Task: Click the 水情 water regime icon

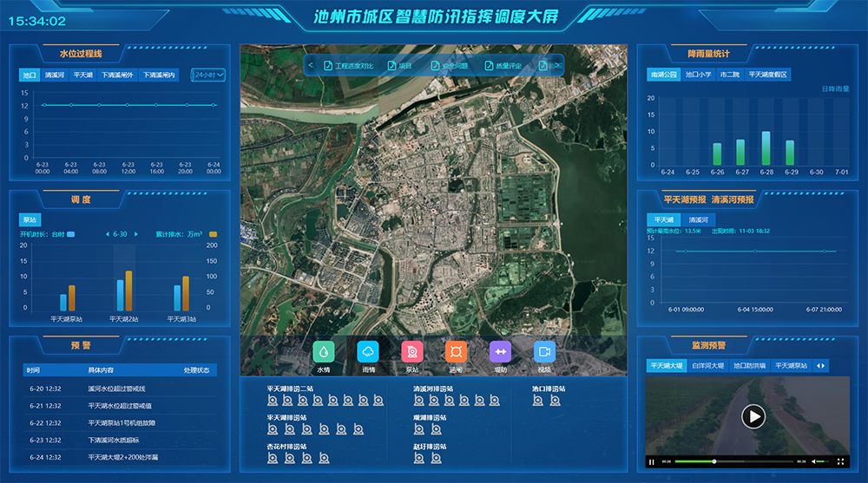Action: click(324, 351)
